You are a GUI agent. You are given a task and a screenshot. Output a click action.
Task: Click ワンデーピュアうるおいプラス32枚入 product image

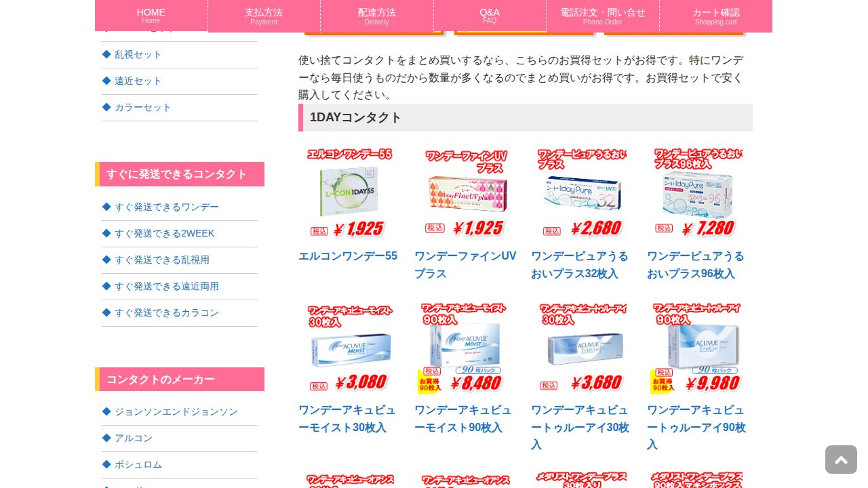click(x=581, y=193)
